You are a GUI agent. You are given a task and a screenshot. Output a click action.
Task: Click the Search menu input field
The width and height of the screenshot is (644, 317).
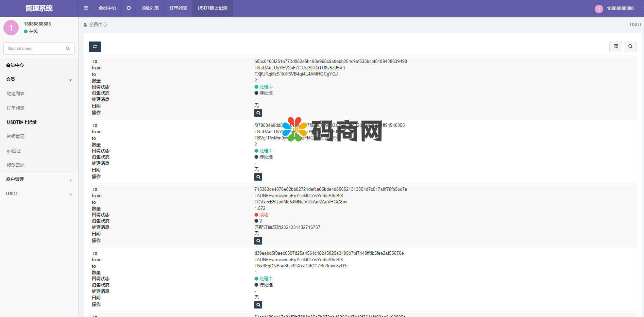[36, 49]
